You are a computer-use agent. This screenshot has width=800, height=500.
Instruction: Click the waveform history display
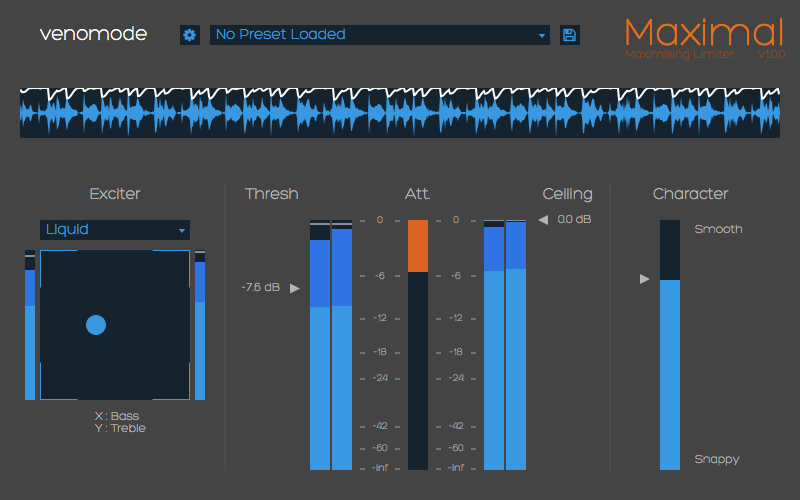[400, 112]
